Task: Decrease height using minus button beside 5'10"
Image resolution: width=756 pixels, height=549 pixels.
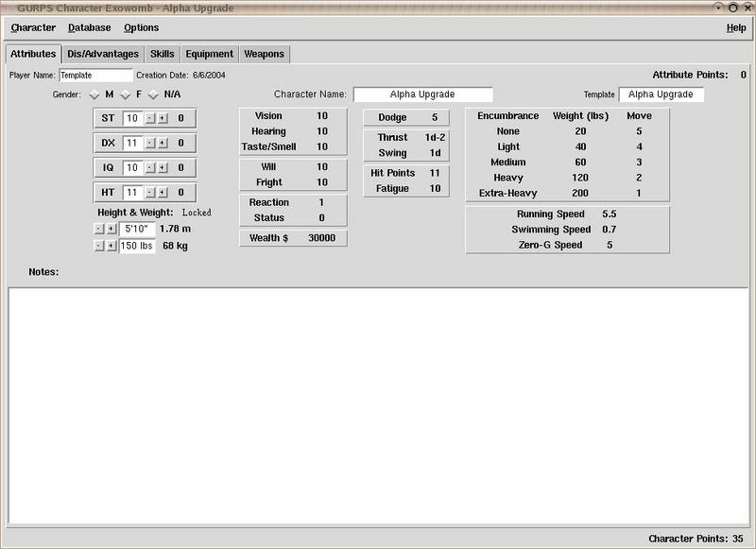Action: point(99,229)
